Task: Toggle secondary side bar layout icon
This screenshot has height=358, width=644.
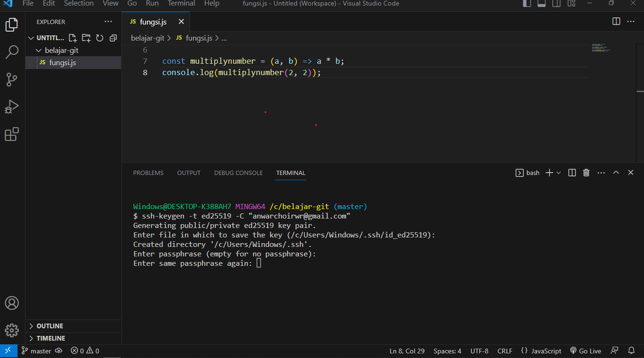Action: (x=556, y=4)
